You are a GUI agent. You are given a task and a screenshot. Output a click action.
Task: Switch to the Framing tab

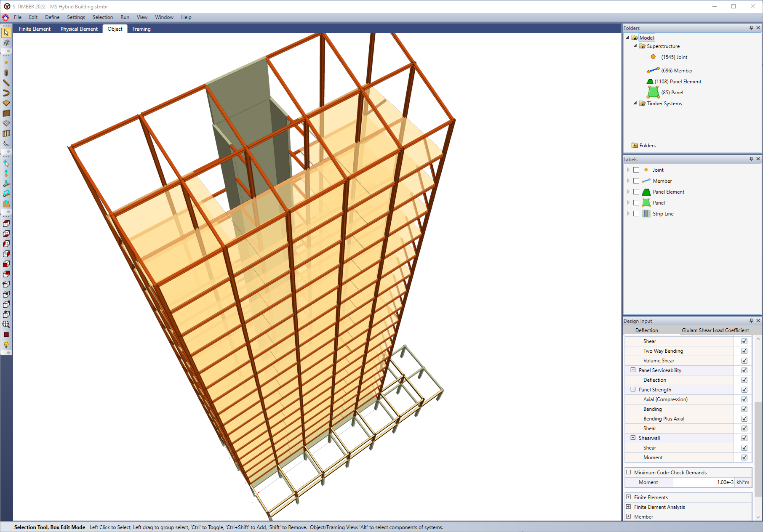pos(141,29)
